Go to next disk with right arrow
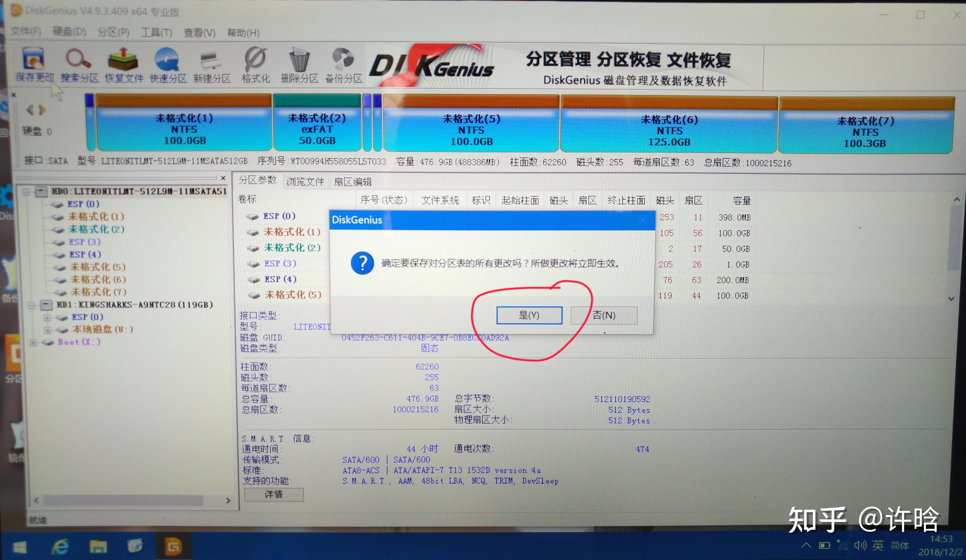 pyautogui.click(x=43, y=110)
